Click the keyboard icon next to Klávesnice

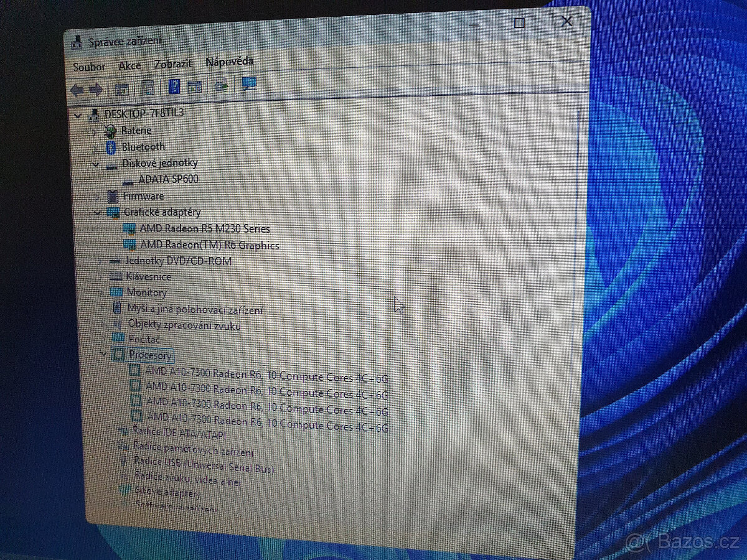pyautogui.click(x=115, y=276)
